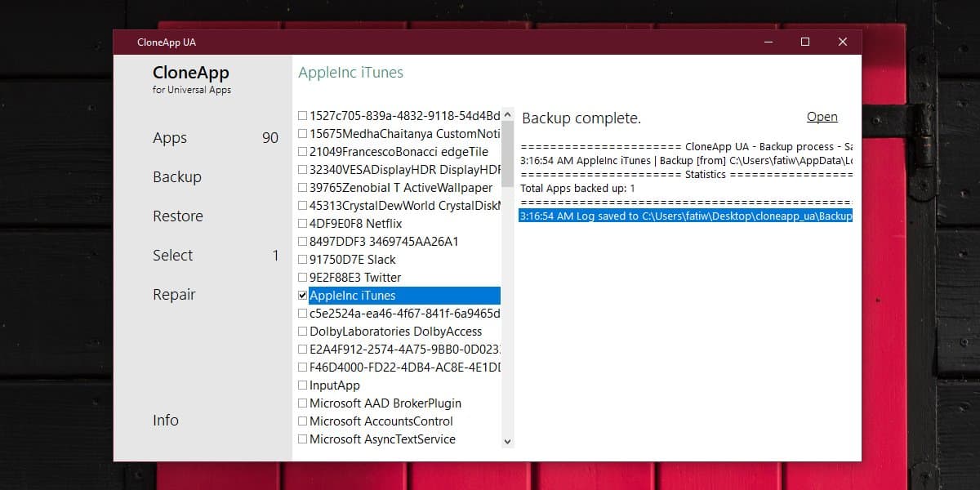Select the '4DF9E0F8 Netflix' list row text
980x490 pixels.
tap(356, 224)
